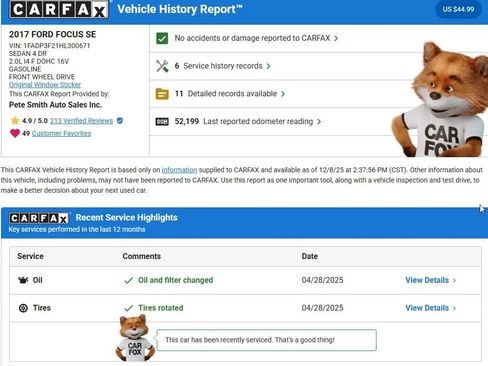Open 6 Service history records
Viewport: 488px width, 366px height.
pyautogui.click(x=219, y=66)
